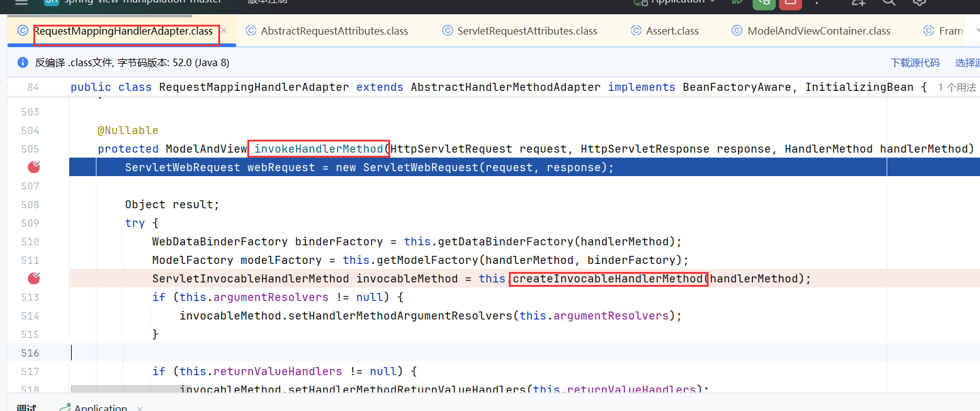
Task: Remove breakpoint at createInvocableHandlerMethod line
Action: (x=34, y=278)
